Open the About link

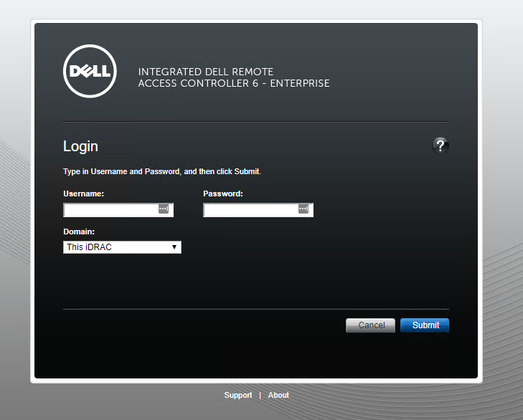click(x=278, y=395)
